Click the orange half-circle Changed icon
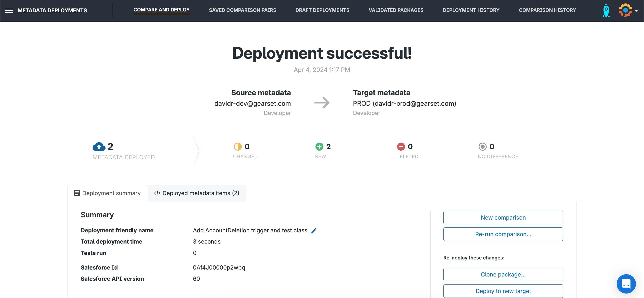Viewport: 644px width, 298px height. [x=237, y=147]
